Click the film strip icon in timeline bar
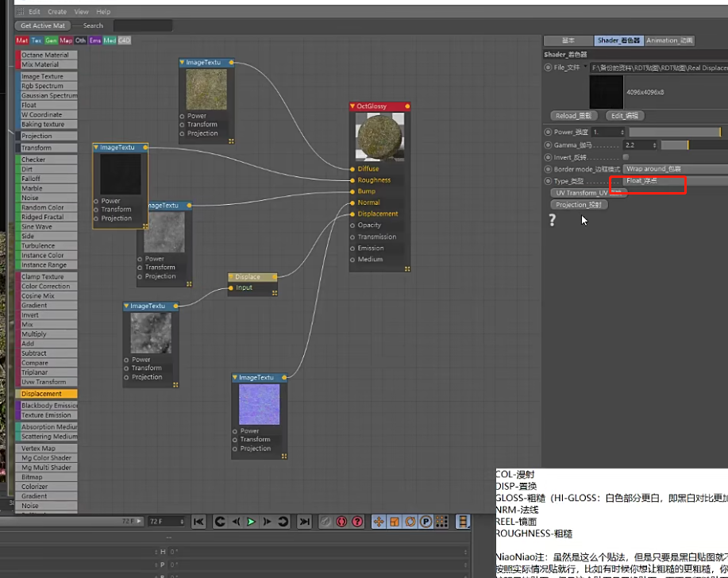 (463, 522)
